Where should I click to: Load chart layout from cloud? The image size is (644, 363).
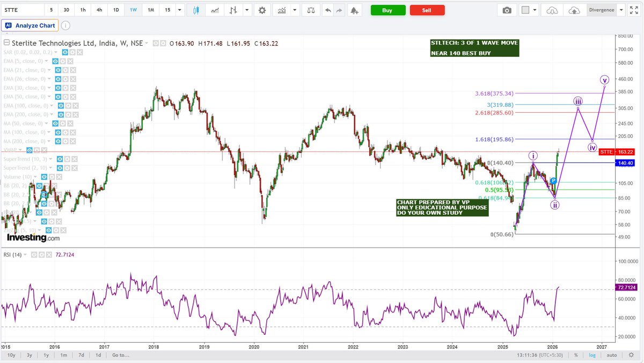552,10
